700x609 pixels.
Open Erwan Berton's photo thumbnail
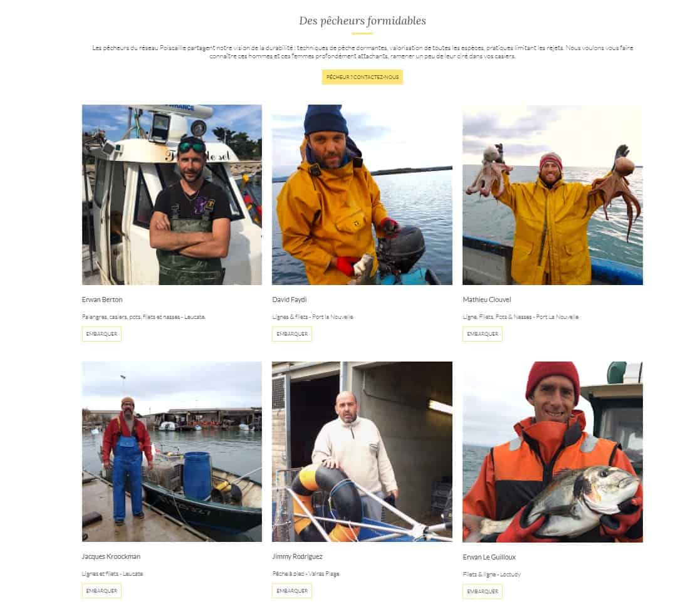(x=172, y=195)
